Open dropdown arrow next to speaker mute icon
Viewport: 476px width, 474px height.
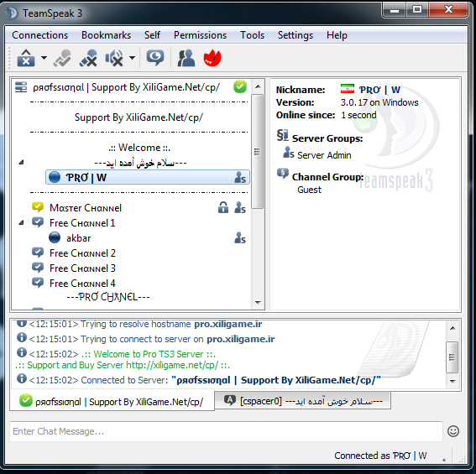[132, 58]
